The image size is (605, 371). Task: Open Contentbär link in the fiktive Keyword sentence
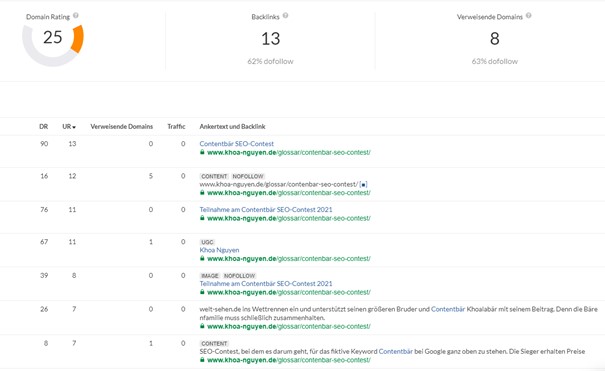[395, 352]
